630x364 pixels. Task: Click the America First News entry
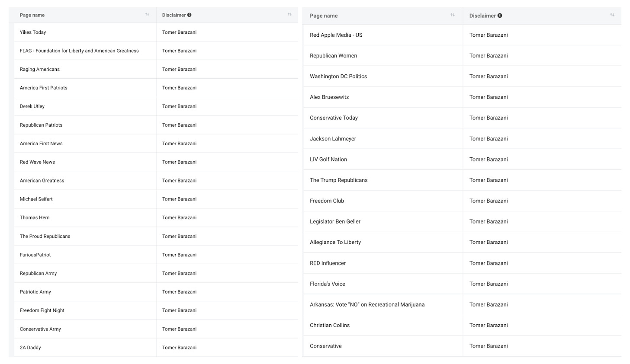coord(41,144)
